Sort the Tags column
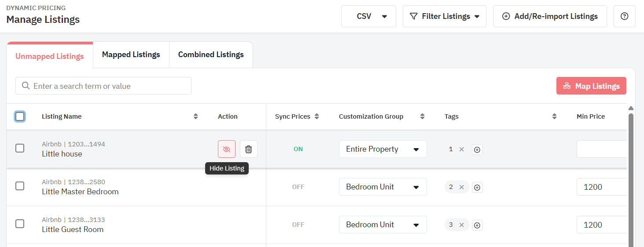The width and height of the screenshot is (644, 247). (554, 116)
